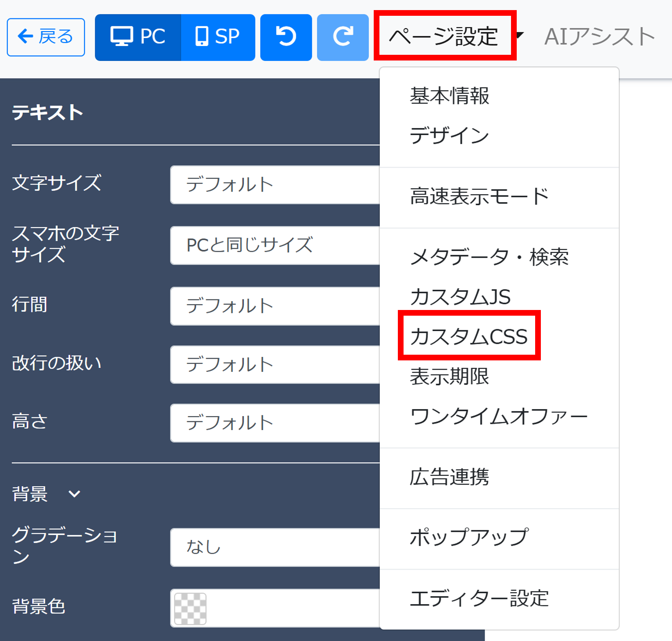The image size is (672, 641).
Task: Open the 文字サイズ dropdown
Action: pos(275,185)
